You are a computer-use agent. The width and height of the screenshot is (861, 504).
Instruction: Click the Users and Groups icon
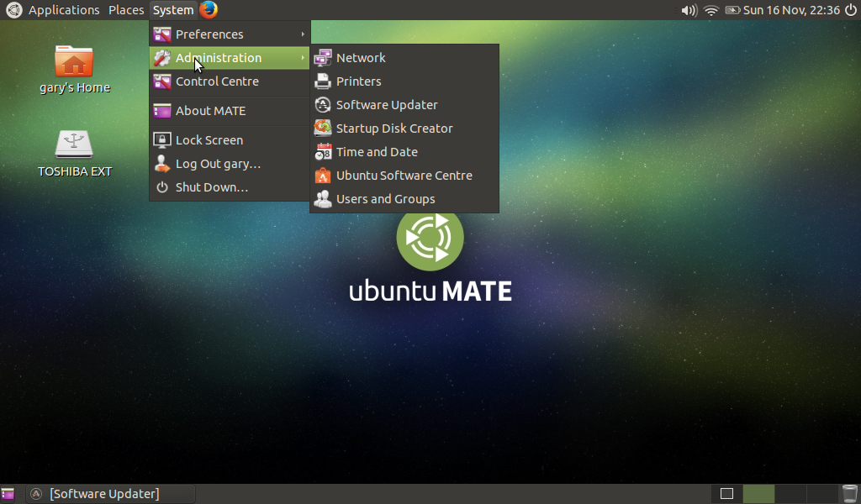[323, 199]
